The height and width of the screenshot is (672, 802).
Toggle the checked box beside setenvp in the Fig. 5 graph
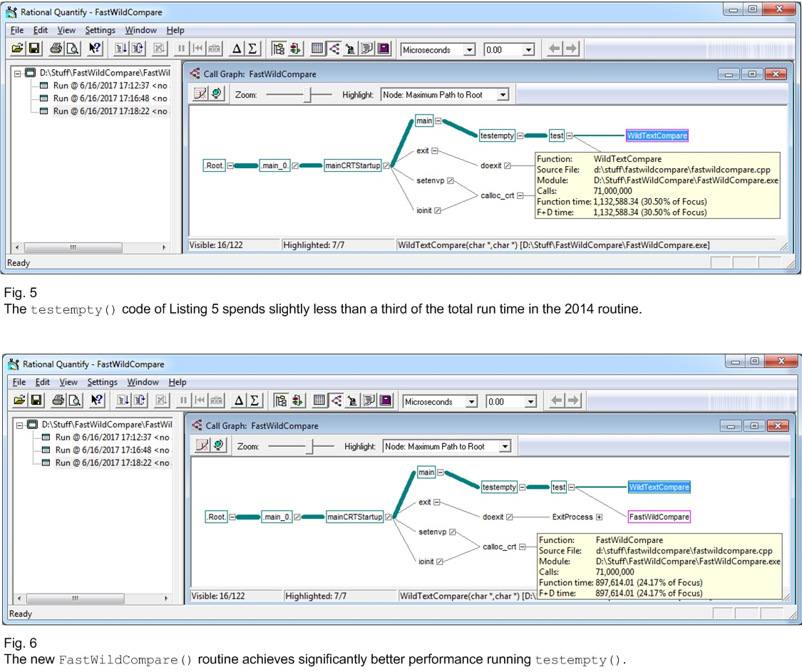tap(451, 181)
